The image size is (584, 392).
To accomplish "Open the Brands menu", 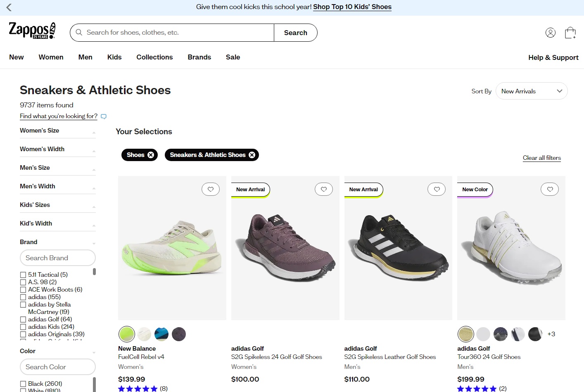I will (x=199, y=57).
